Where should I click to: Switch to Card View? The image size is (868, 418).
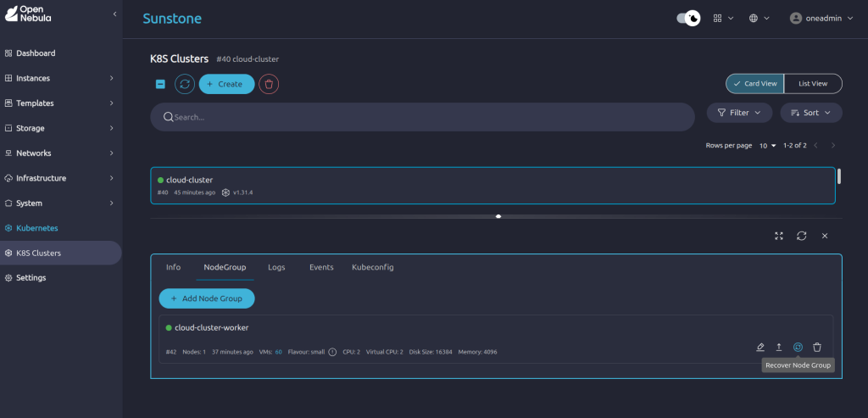pyautogui.click(x=755, y=84)
